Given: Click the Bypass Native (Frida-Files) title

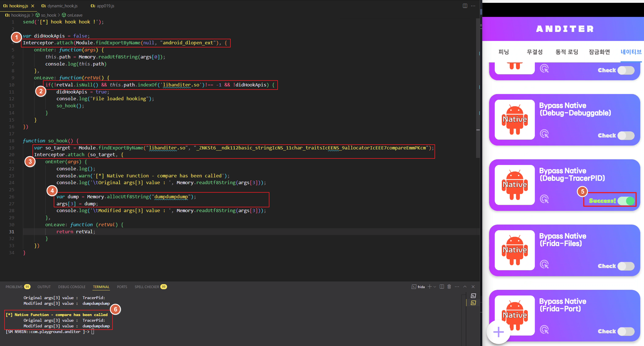Looking at the screenshot, I should [563, 240].
